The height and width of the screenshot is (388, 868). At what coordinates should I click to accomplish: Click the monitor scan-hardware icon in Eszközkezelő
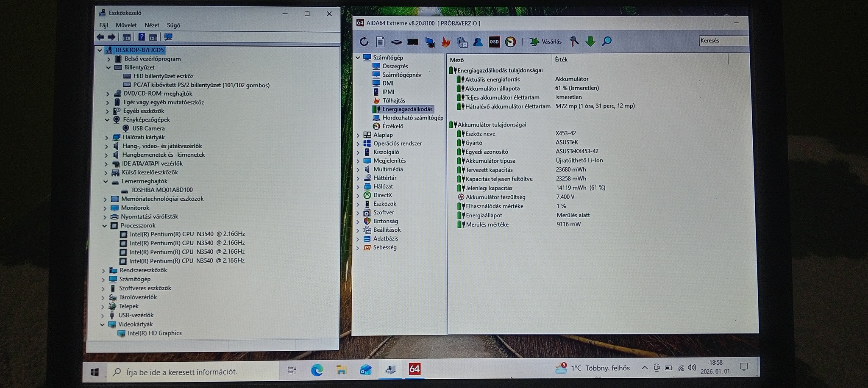(168, 37)
